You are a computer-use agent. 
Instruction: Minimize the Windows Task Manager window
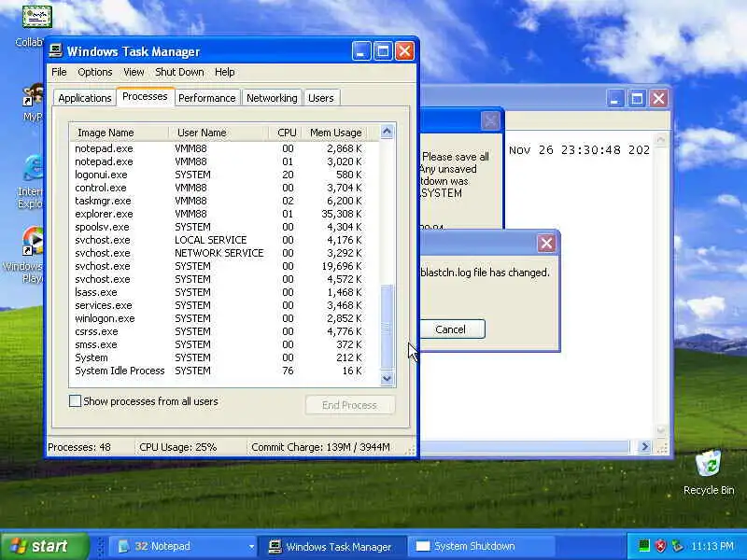(361, 51)
